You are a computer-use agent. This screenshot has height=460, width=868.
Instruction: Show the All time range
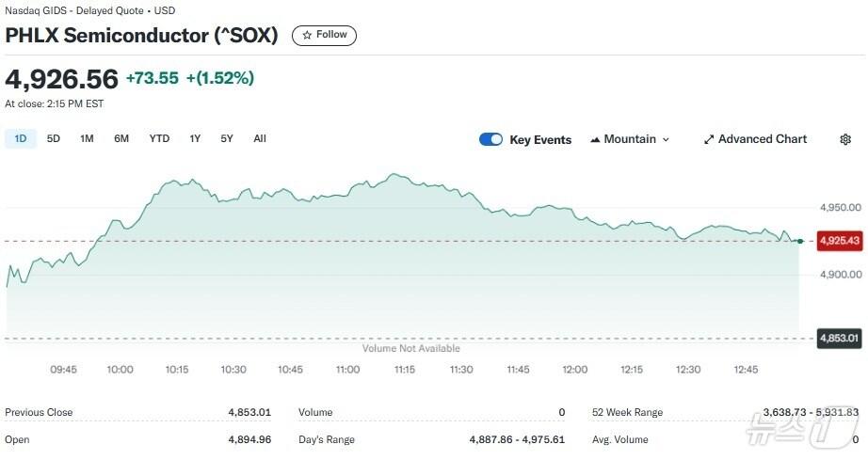pyautogui.click(x=260, y=138)
